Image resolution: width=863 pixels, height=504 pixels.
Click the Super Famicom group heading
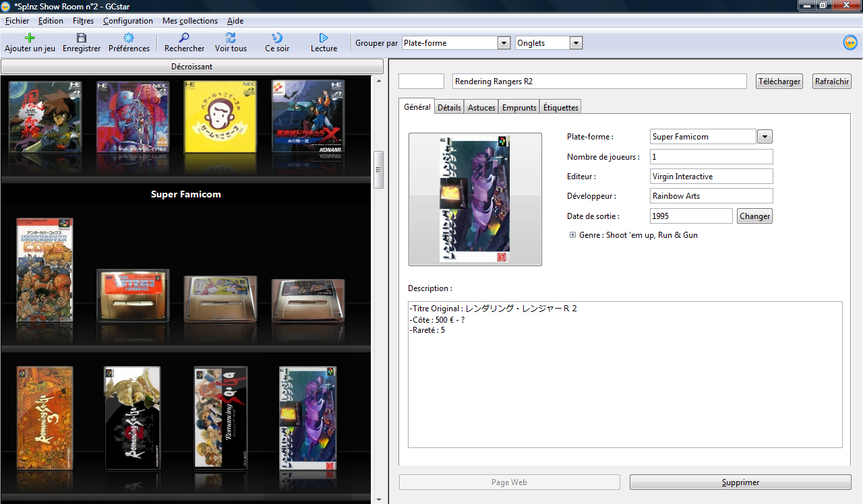click(186, 194)
